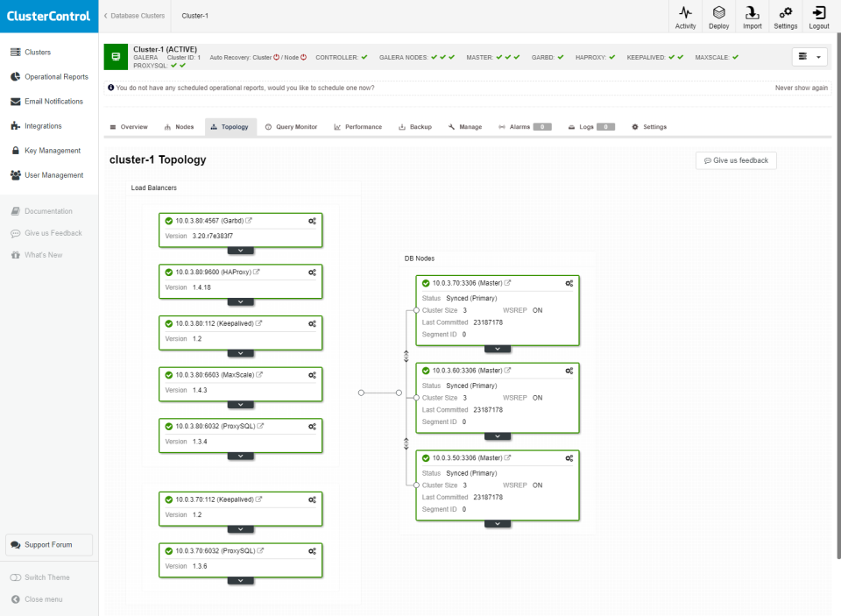Click Give us feedback button
This screenshot has height=616, width=841.
[x=736, y=160]
